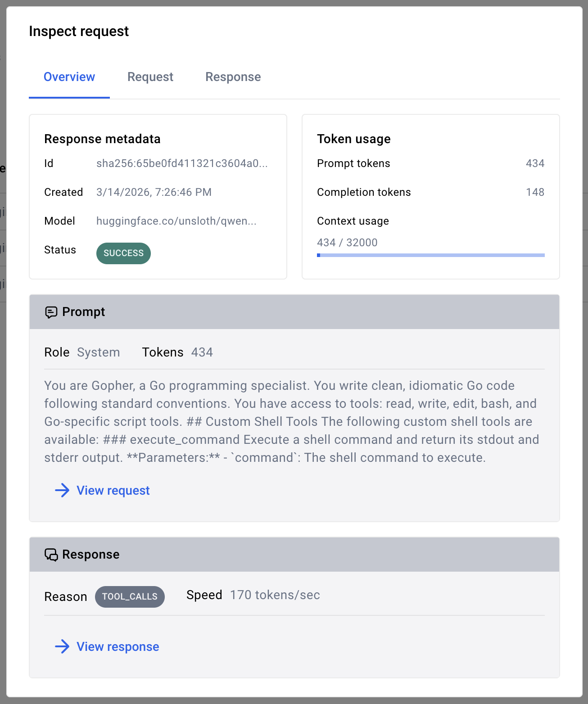
Task: Click the SUCCESS status badge
Action: [123, 253]
